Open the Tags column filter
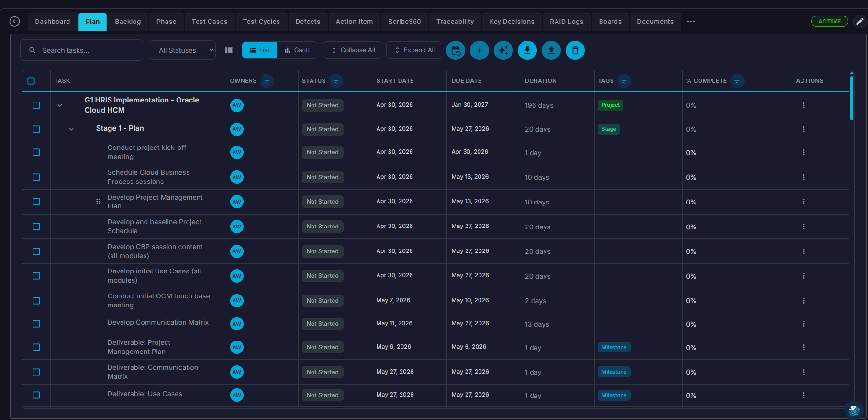Viewport: 868px width, 420px height. coord(624,81)
